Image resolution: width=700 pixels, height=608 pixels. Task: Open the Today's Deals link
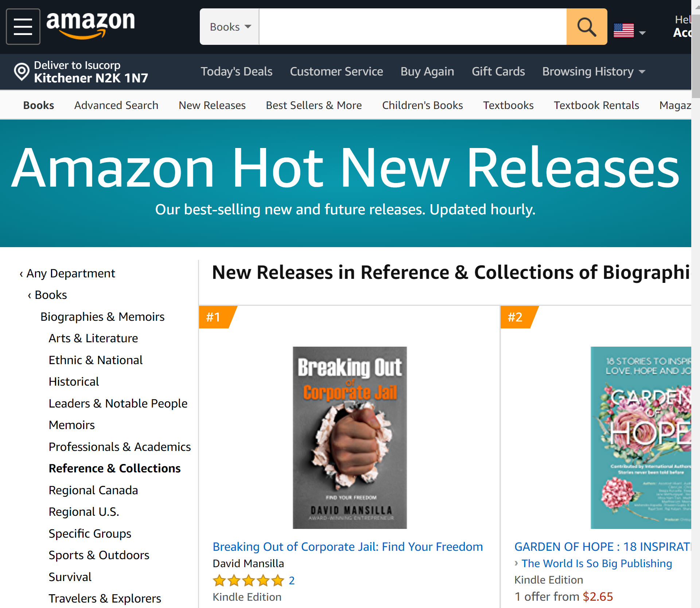coord(236,71)
